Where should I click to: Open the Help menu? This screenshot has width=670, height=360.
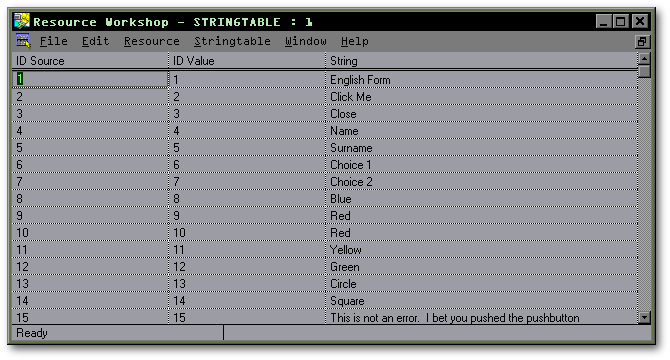click(355, 41)
